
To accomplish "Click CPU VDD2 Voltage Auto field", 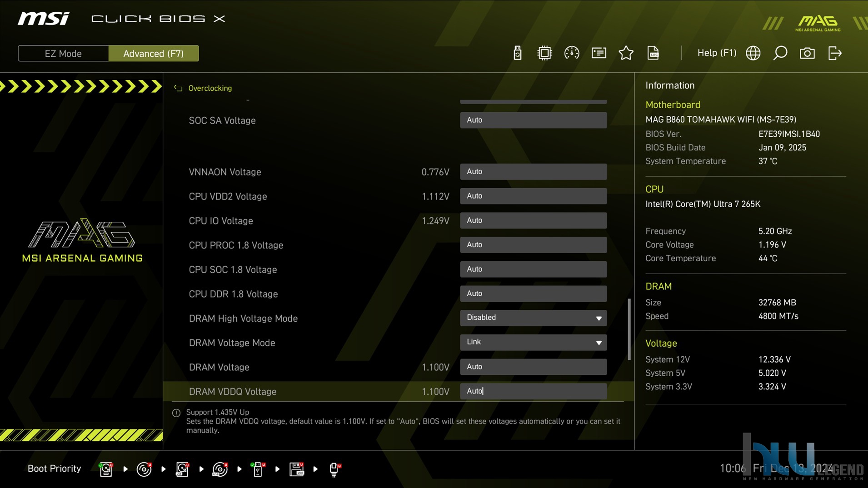I will tap(533, 196).
